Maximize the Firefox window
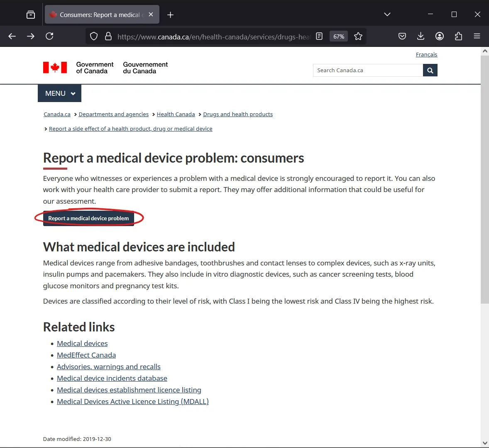489x448 pixels. click(454, 15)
